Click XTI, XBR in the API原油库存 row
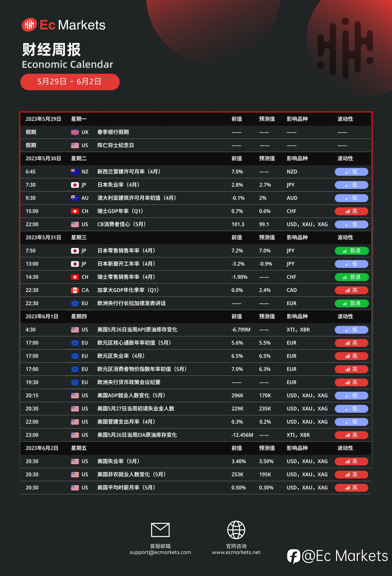The height and width of the screenshot is (576, 392). point(298,330)
